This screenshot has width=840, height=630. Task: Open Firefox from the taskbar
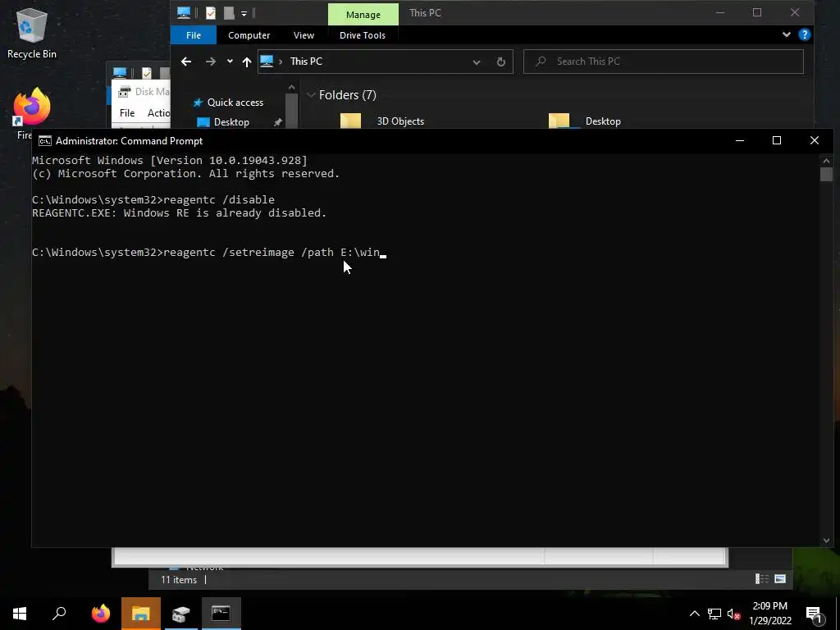100,614
